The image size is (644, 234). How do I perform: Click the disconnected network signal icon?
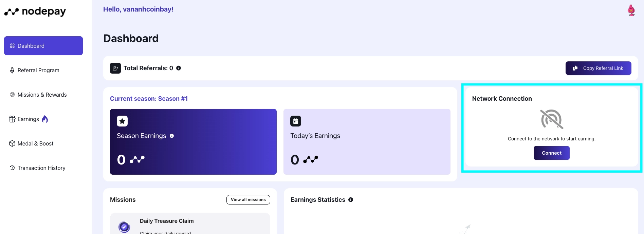point(552,119)
